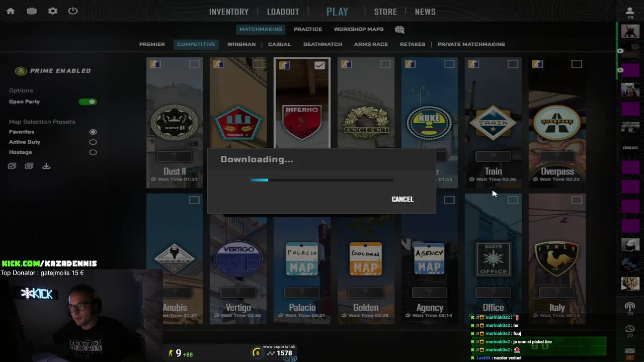Select the Favorites preset radio button
The height and width of the screenshot is (362, 644).
(93, 132)
